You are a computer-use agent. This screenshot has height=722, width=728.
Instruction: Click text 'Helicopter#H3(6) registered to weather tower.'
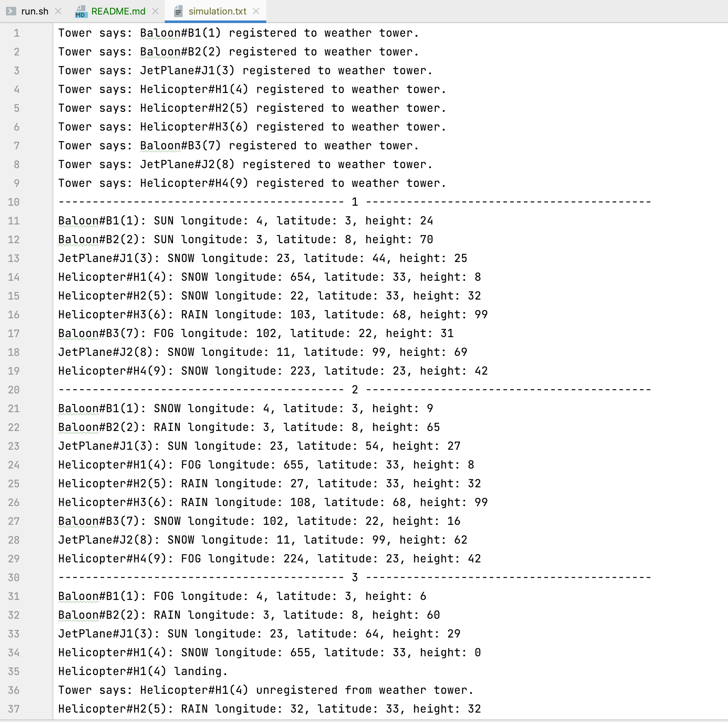coord(293,127)
